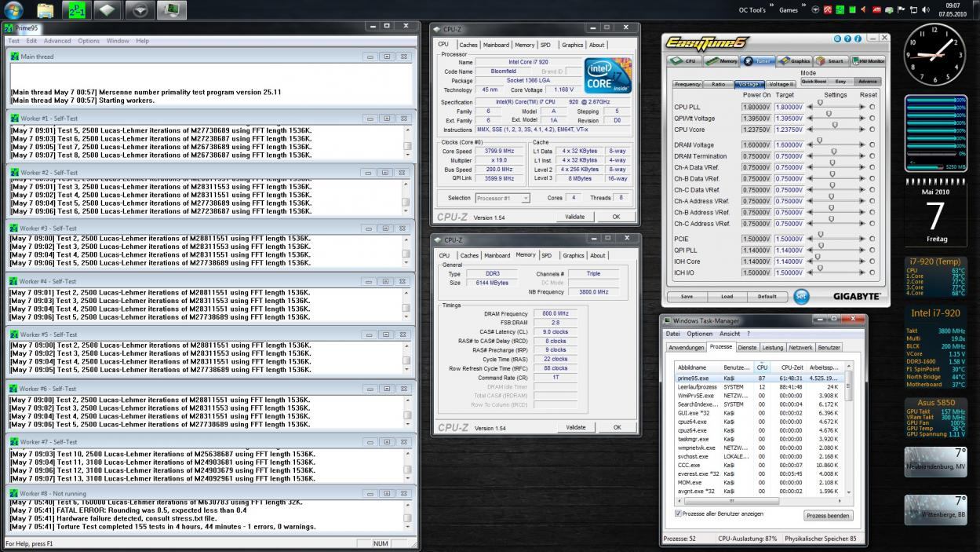Click the Worker #8 Not running window icon
Viewport: 980px width, 552px height.
coord(14,494)
